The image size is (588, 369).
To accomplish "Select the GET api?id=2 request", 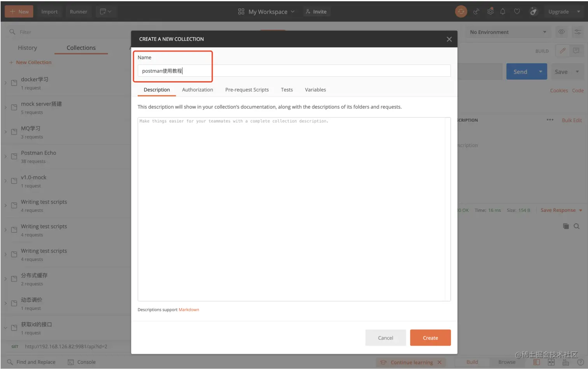I will [65, 346].
